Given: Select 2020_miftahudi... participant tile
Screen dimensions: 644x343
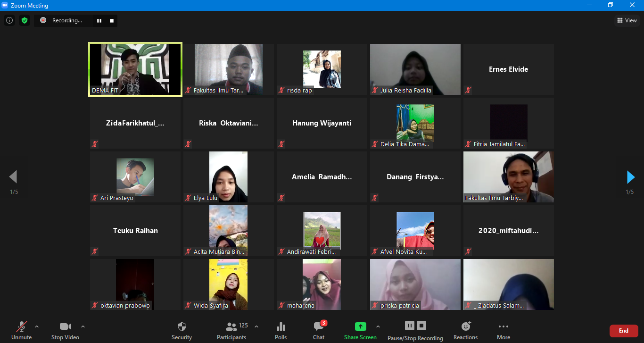Looking at the screenshot, I should [x=509, y=231].
